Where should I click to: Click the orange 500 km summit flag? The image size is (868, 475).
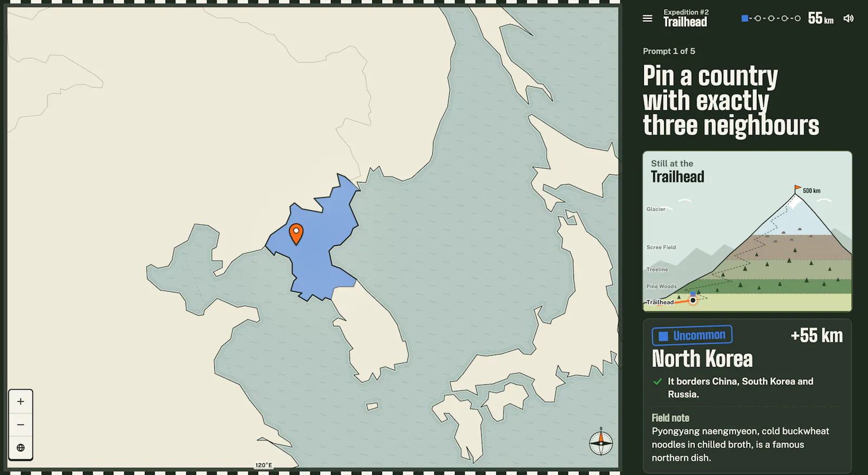tap(797, 188)
